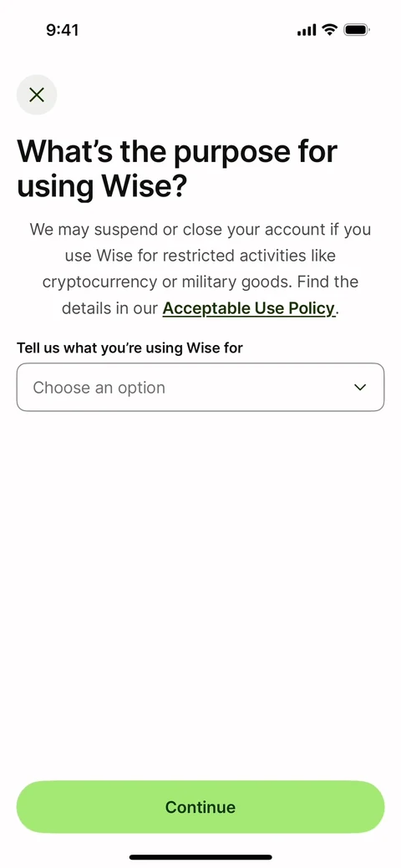Tap the details in our text
Image resolution: width=401 pixels, height=868 pixels.
coord(110,308)
